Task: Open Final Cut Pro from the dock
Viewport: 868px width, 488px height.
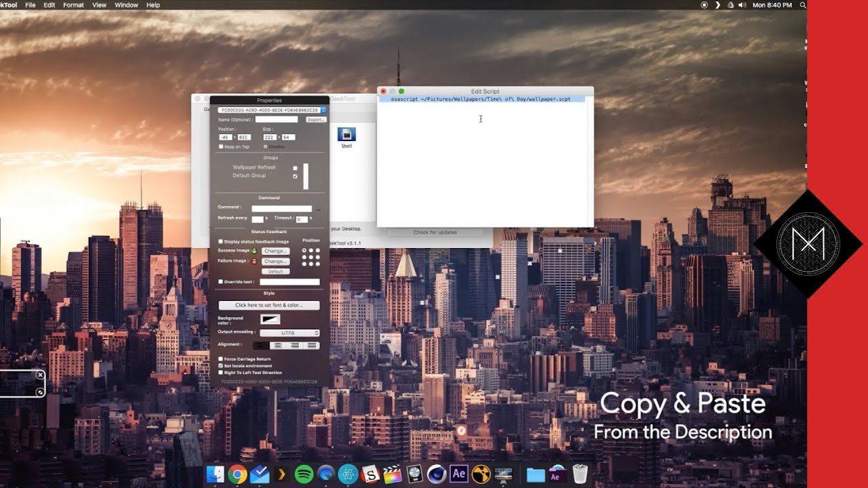Action: pos(392,474)
